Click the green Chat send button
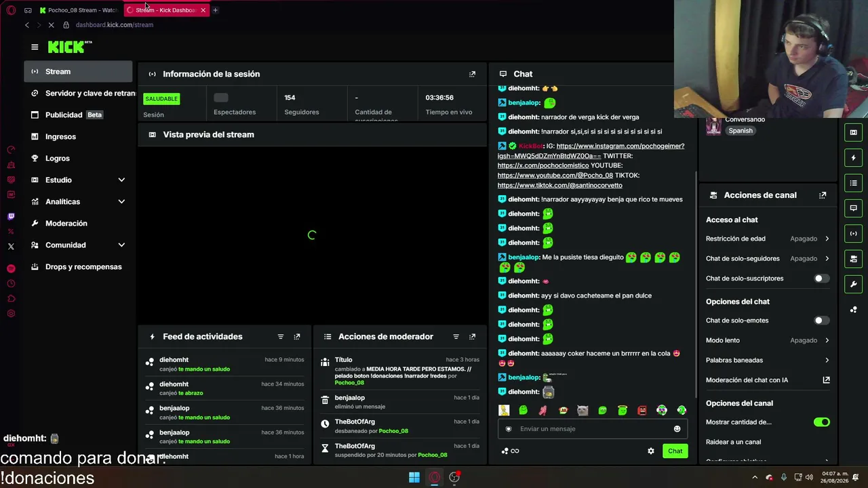Viewport: 868px width, 488px height. tap(675, 451)
